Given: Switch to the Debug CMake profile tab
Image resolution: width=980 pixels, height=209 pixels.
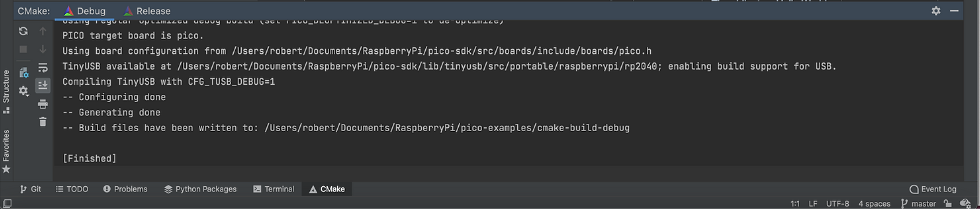Looking at the screenshot, I should click(85, 11).
